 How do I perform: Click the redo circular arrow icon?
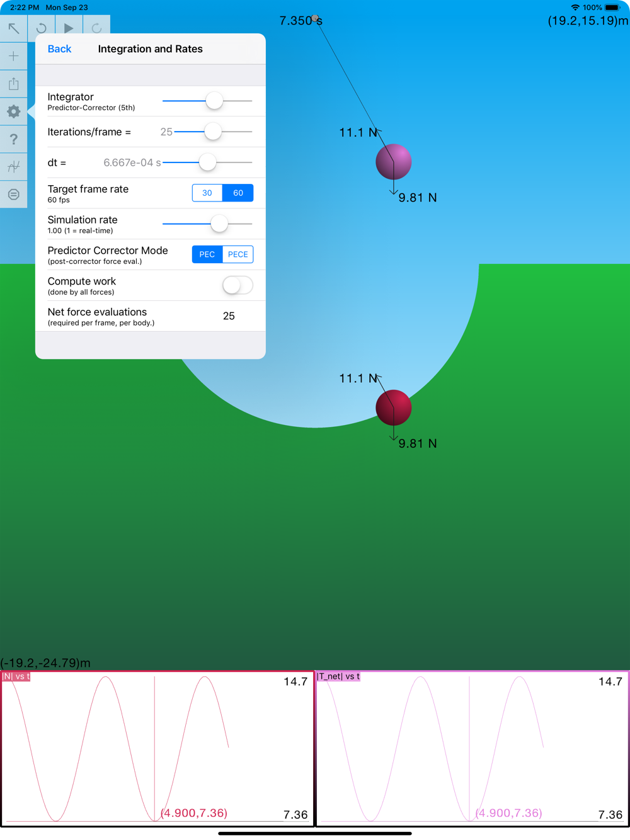click(96, 28)
